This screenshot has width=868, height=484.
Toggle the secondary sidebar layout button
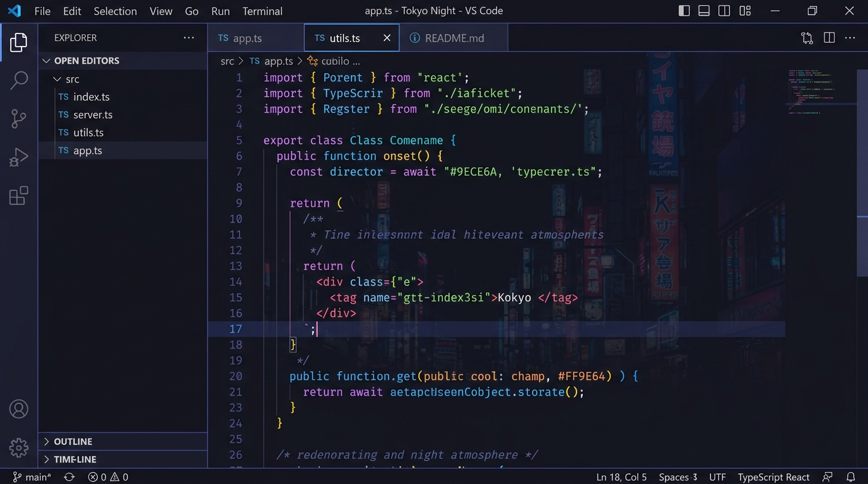tap(724, 11)
